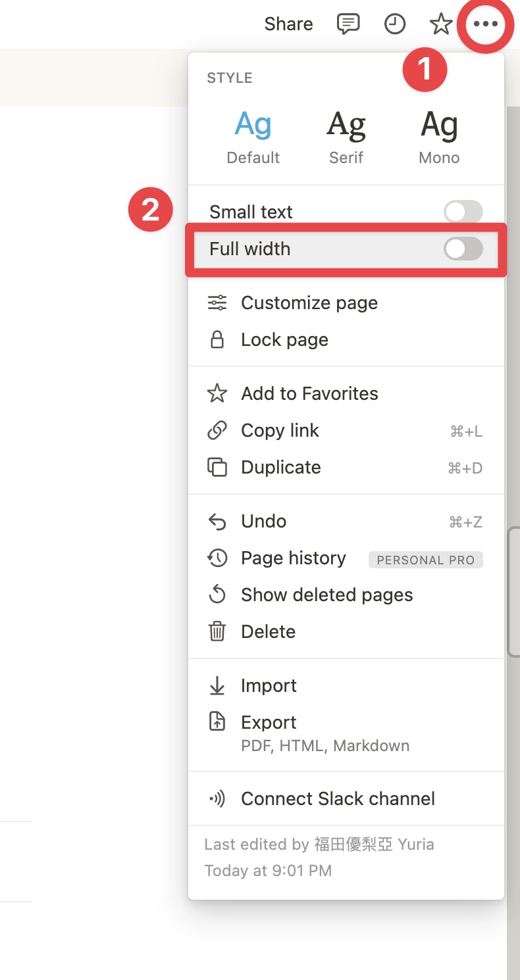The width and height of the screenshot is (520, 980).
Task: Select the Mono font style
Action: pos(439,137)
